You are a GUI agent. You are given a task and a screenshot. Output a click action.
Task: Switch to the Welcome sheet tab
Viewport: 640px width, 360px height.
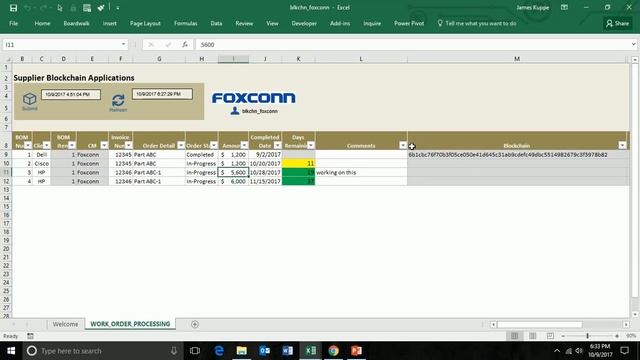click(x=65, y=324)
